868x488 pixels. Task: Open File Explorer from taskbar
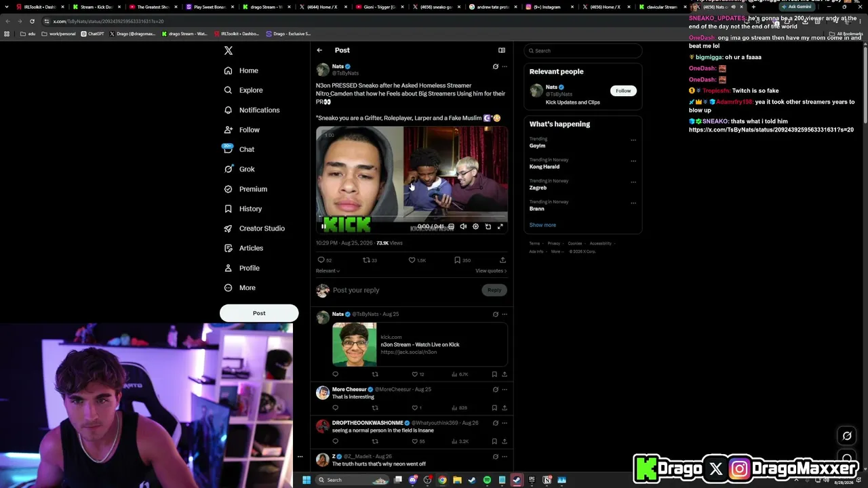coord(457,480)
